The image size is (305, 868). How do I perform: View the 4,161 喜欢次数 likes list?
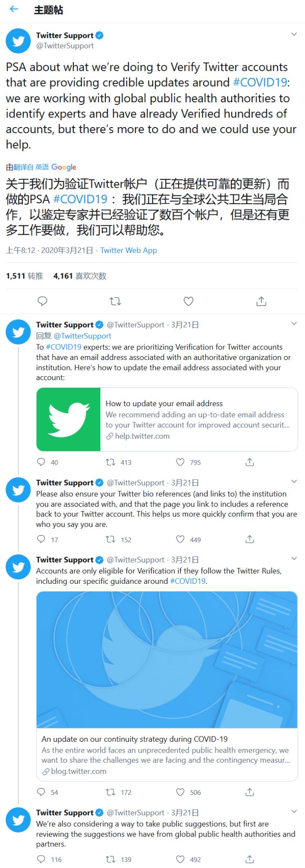pyautogui.click(x=80, y=276)
